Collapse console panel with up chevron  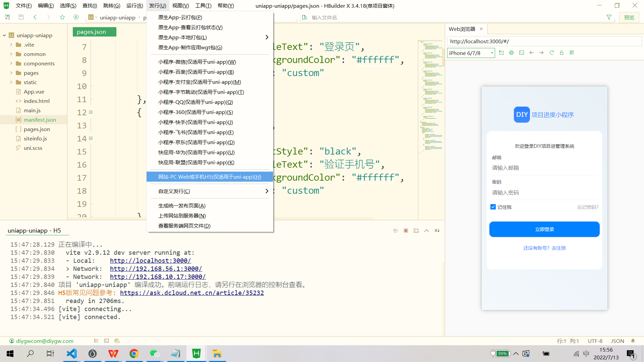[427, 231]
